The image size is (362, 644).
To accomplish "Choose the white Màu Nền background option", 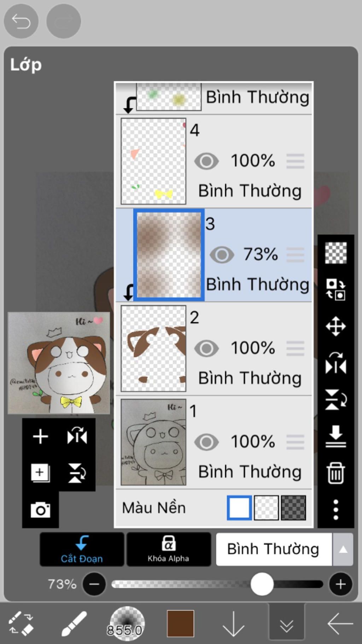I will point(239,508).
